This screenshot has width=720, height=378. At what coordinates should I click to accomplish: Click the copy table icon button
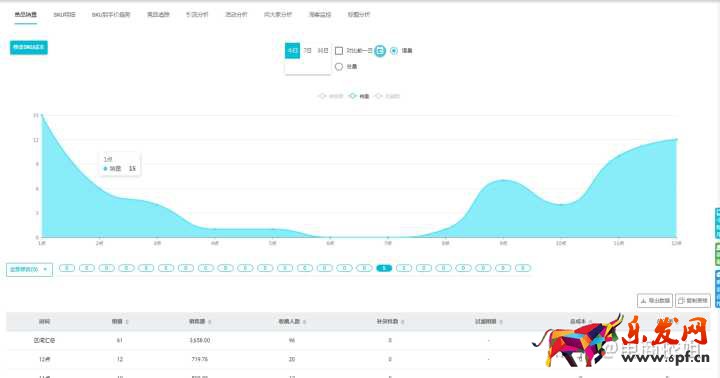[x=693, y=301]
